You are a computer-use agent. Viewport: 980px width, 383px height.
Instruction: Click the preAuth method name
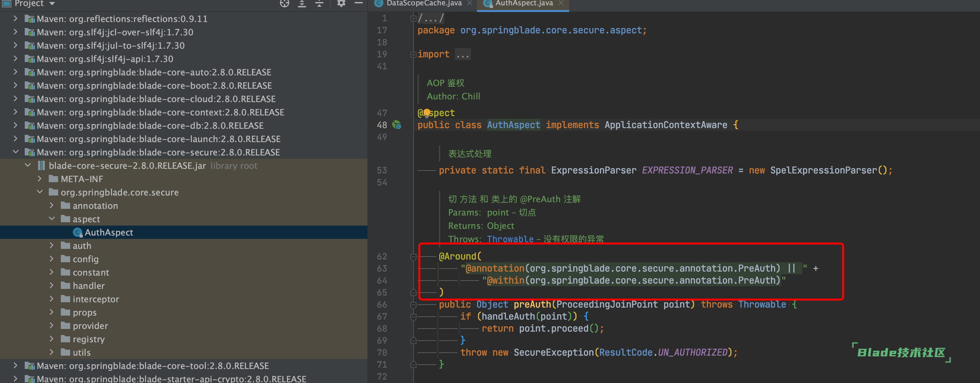point(532,304)
